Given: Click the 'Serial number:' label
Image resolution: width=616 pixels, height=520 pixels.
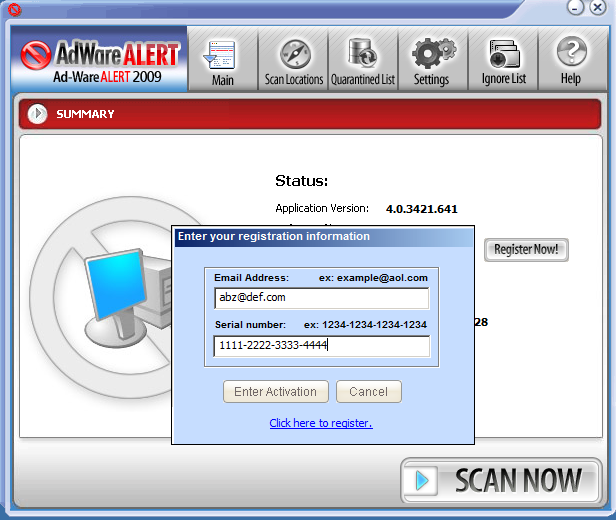Looking at the screenshot, I should click(x=250, y=325).
